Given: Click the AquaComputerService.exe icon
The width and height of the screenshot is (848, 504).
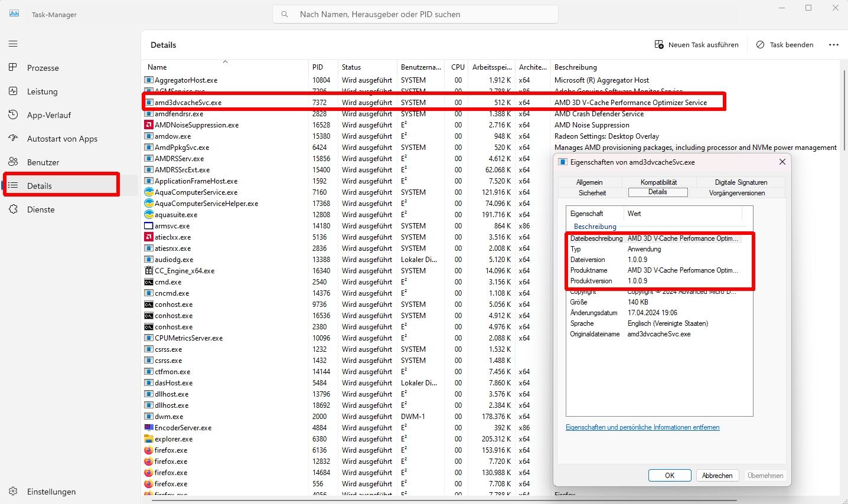Looking at the screenshot, I should pyautogui.click(x=149, y=192).
